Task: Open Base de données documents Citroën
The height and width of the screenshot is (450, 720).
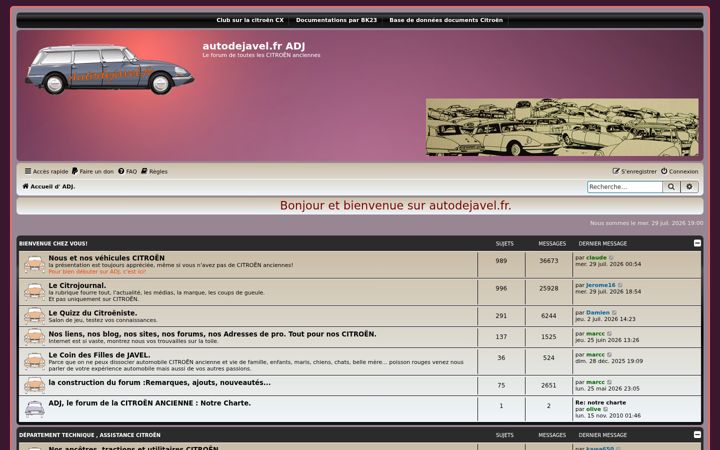Action: [446, 20]
